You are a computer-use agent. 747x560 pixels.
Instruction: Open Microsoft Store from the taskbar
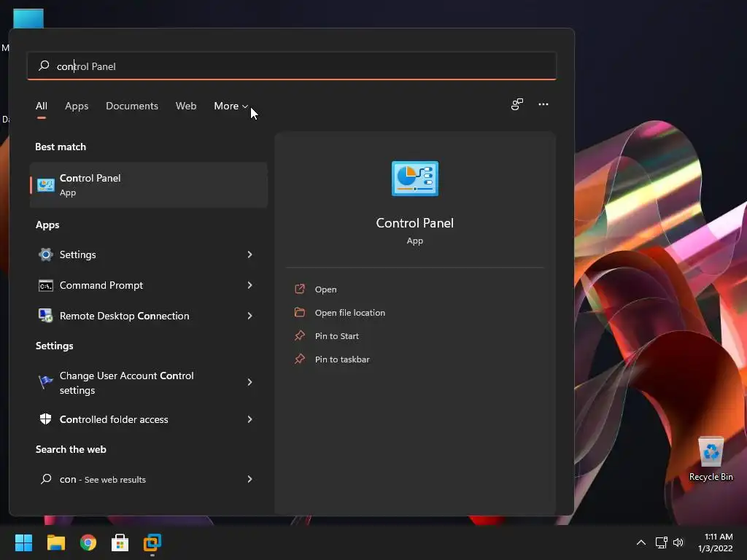click(x=120, y=542)
